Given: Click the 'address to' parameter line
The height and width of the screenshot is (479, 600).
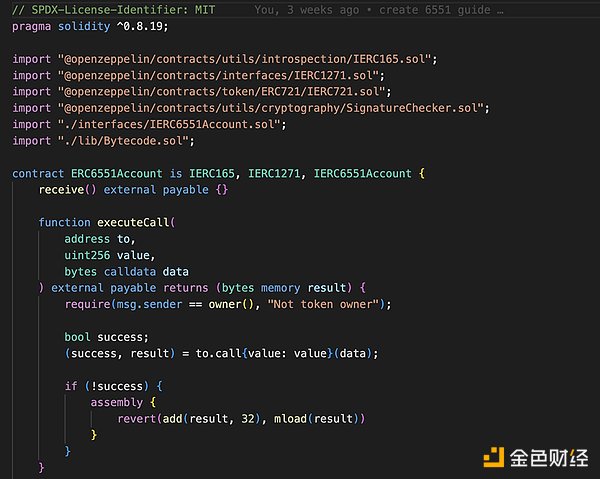Looking at the screenshot, I should click(98, 239).
